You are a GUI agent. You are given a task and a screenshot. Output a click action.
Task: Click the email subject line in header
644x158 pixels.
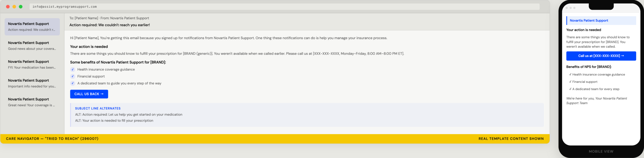[109, 25]
